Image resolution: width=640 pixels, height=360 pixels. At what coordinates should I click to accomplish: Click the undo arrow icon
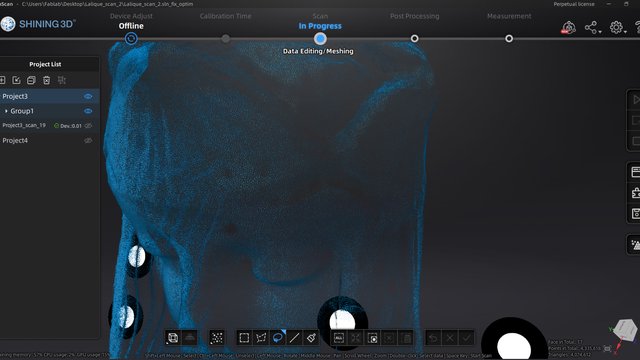[433, 338]
